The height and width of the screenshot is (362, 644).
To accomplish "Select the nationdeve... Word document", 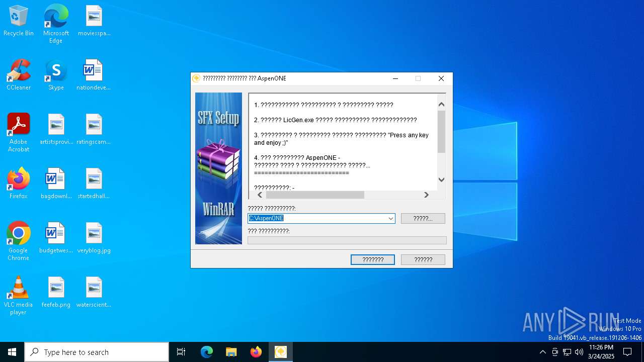I will tap(94, 75).
